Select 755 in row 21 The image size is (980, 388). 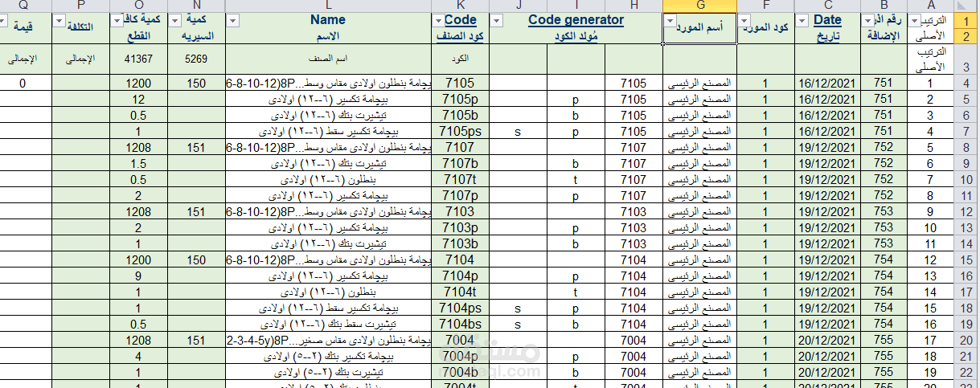tap(884, 356)
